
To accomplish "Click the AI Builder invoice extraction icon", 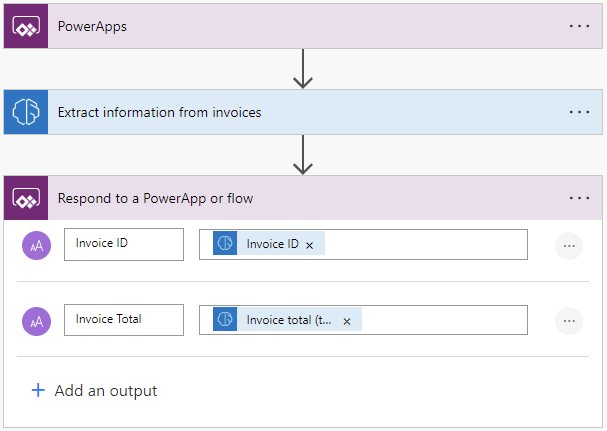I will pyautogui.click(x=26, y=112).
